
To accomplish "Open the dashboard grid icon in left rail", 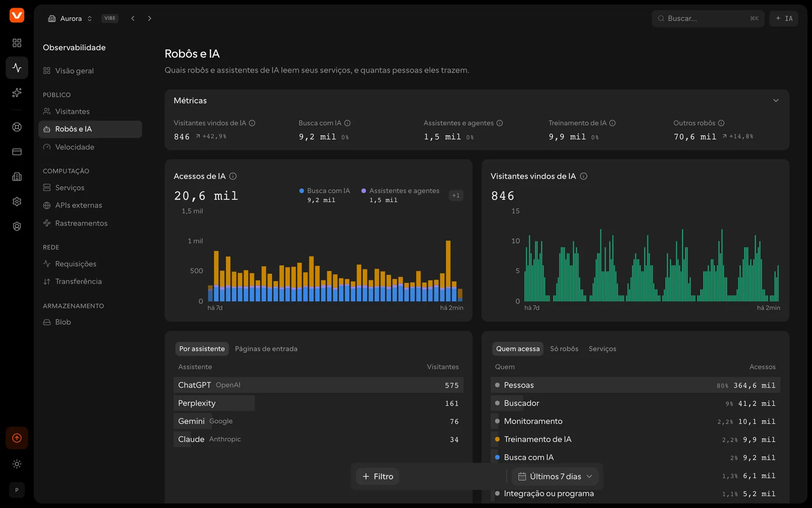I will tap(17, 43).
